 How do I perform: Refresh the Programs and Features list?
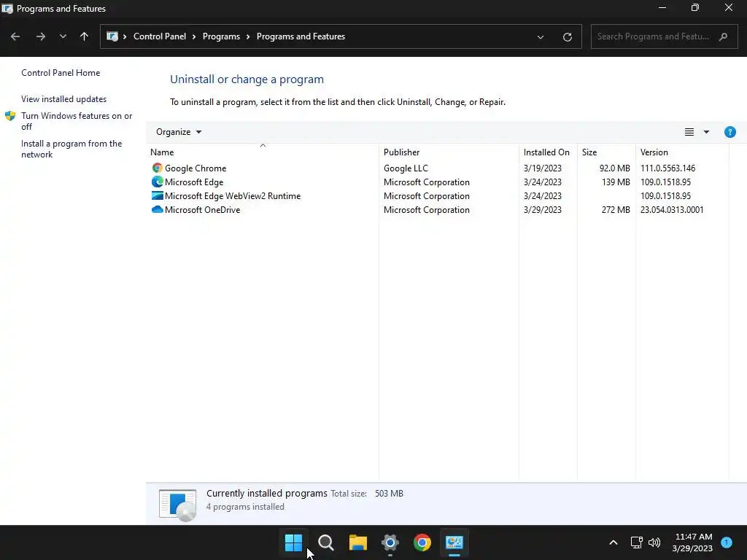(567, 36)
